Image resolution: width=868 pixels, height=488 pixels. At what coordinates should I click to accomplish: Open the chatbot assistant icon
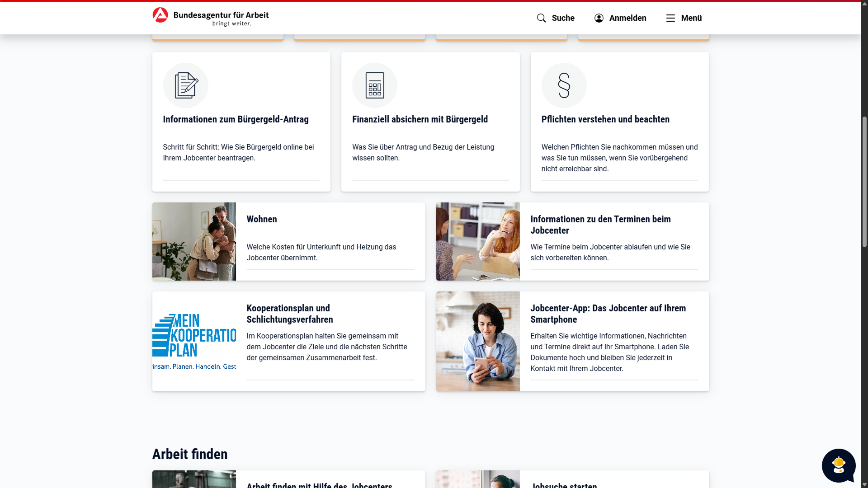(x=839, y=465)
